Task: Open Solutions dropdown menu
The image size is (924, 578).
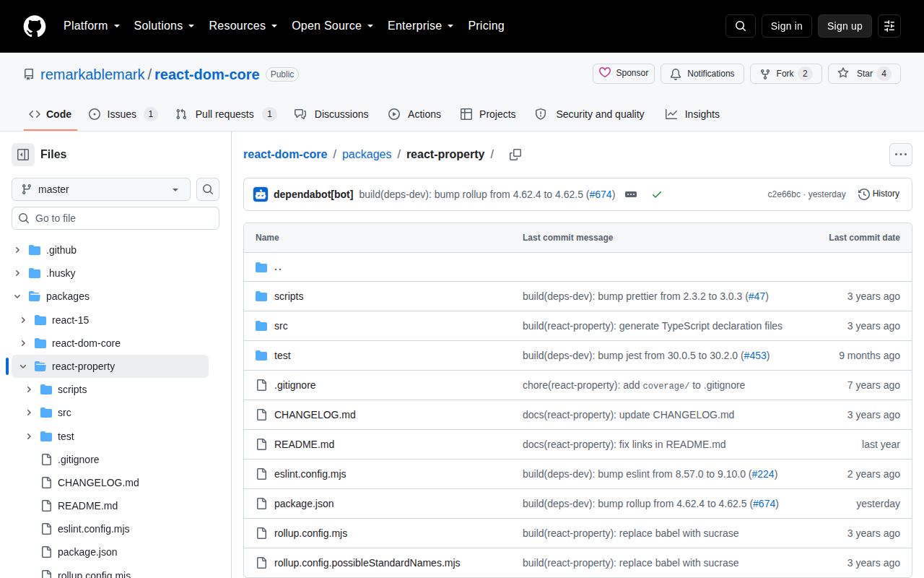Action: pyautogui.click(x=165, y=26)
